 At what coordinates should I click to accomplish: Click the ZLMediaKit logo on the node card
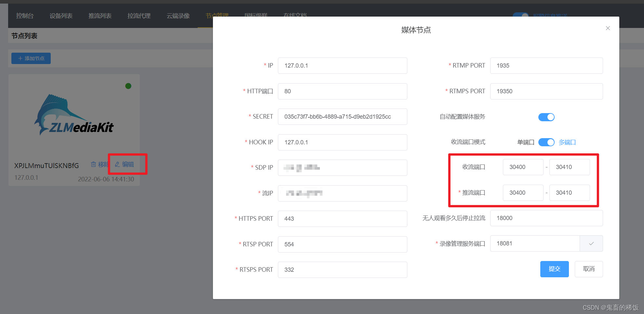(x=74, y=114)
